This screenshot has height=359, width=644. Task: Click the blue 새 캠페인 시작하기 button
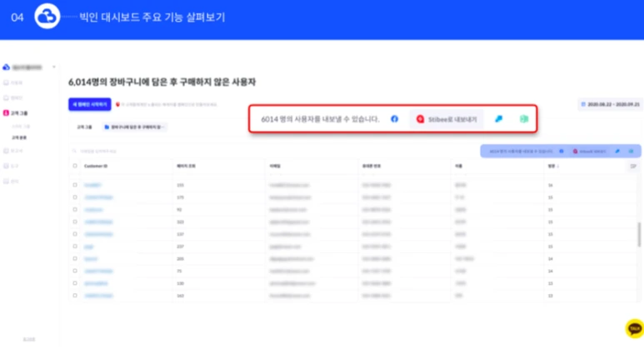(x=89, y=104)
